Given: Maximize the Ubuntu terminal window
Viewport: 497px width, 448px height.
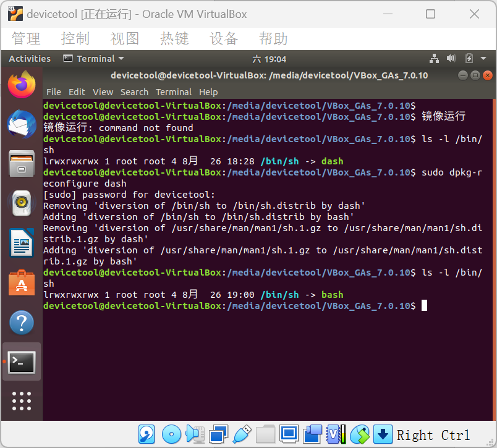Looking at the screenshot, I should (x=475, y=75).
